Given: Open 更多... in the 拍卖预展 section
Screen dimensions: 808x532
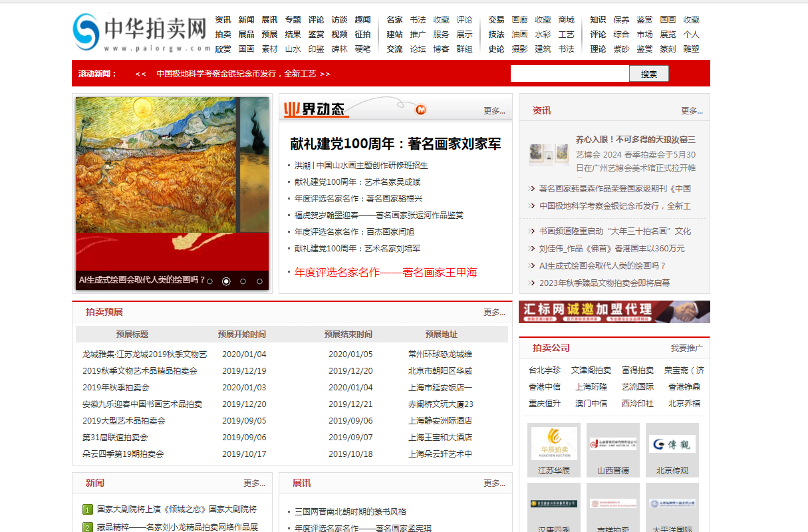Looking at the screenshot, I should (494, 313).
